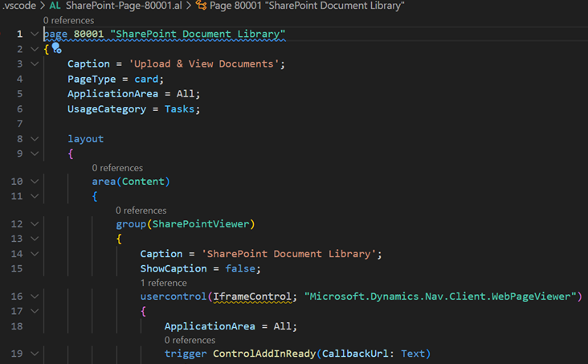Click the page symbol icon in breadcrumb
Image resolution: width=588 pixels, height=364 pixels.
pyautogui.click(x=201, y=6)
